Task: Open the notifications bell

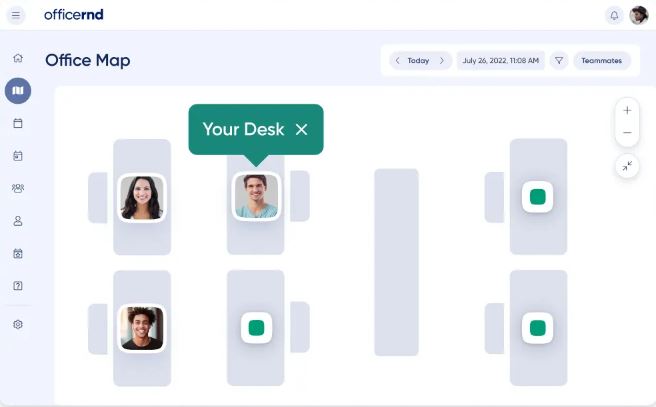Action: pyautogui.click(x=614, y=16)
